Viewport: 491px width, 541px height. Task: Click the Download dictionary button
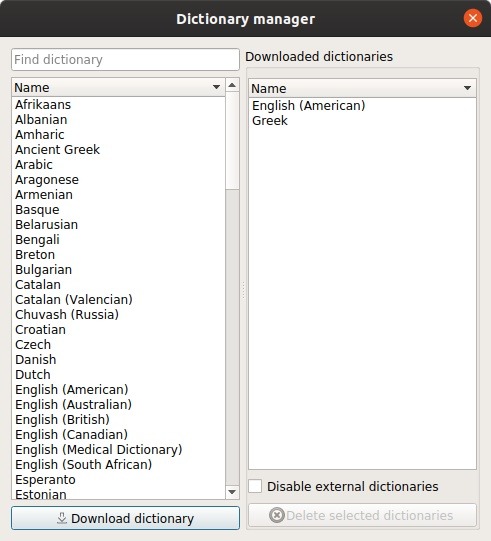[125, 518]
